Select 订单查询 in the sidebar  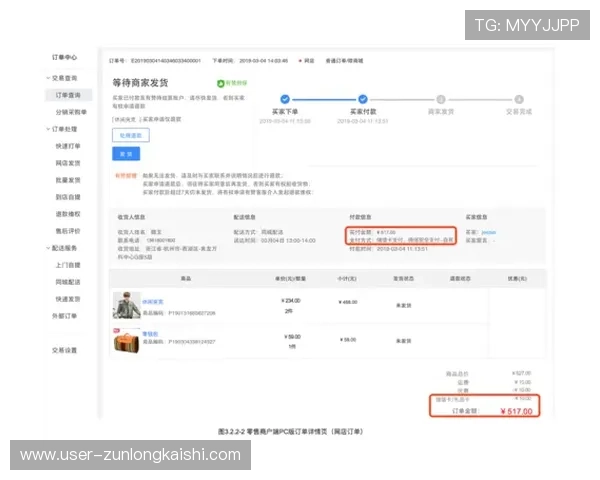[68, 95]
